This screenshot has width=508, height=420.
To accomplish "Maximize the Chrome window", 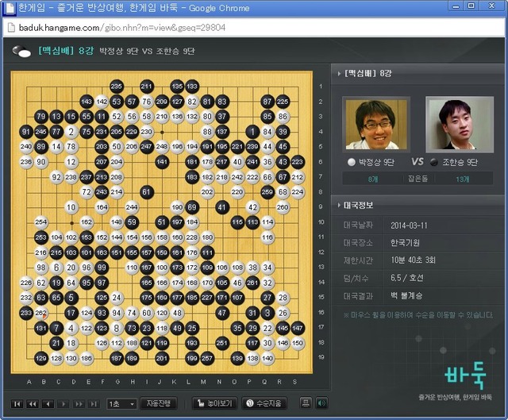I will pyautogui.click(x=471, y=6).
